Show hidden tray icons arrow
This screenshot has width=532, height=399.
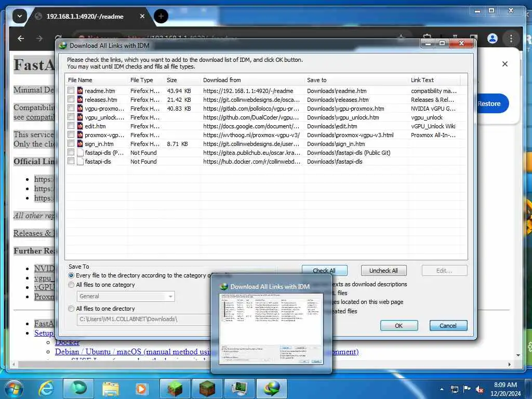442,389
